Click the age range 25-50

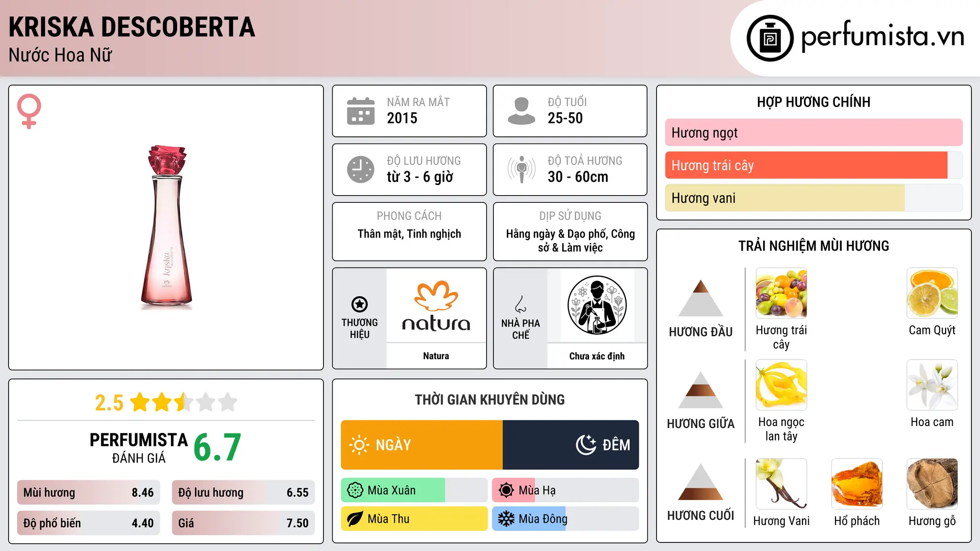565,118
